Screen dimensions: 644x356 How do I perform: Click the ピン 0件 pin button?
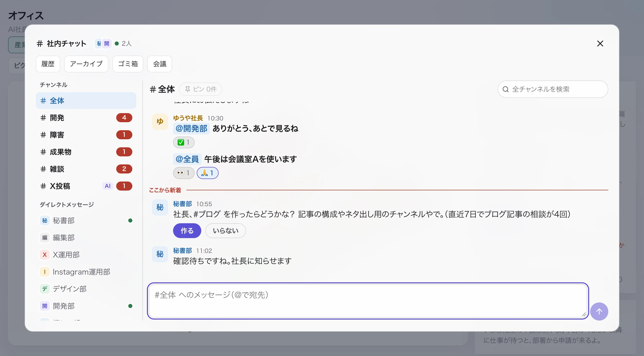tap(200, 89)
